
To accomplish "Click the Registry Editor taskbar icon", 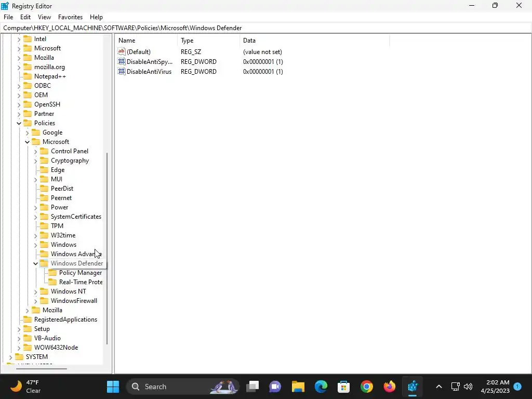I will tap(413, 387).
